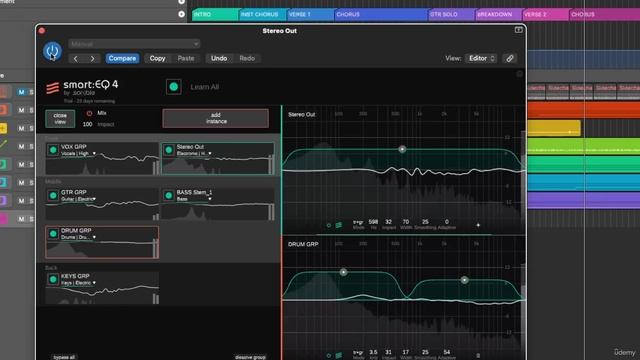Click INTRO marker in Logic arrangement

point(215,14)
